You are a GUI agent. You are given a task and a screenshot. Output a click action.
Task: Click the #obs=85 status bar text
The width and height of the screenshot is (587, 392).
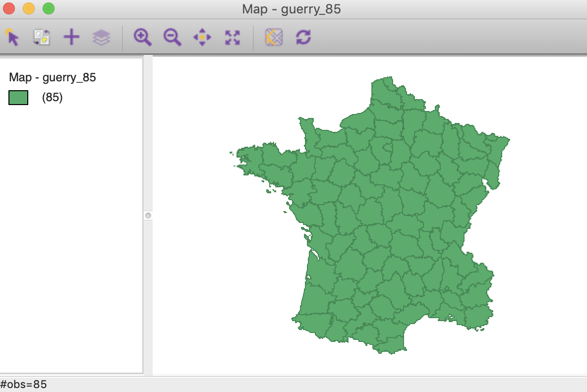tap(24, 385)
